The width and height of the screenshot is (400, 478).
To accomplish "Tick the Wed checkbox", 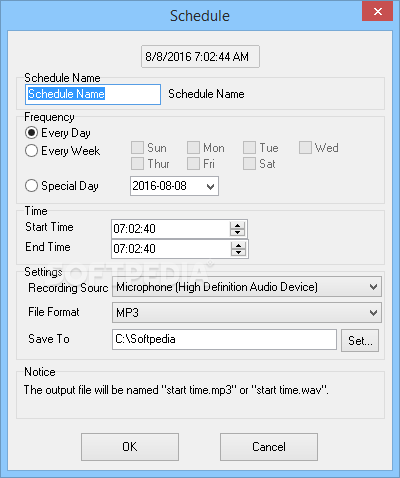I will pos(305,148).
